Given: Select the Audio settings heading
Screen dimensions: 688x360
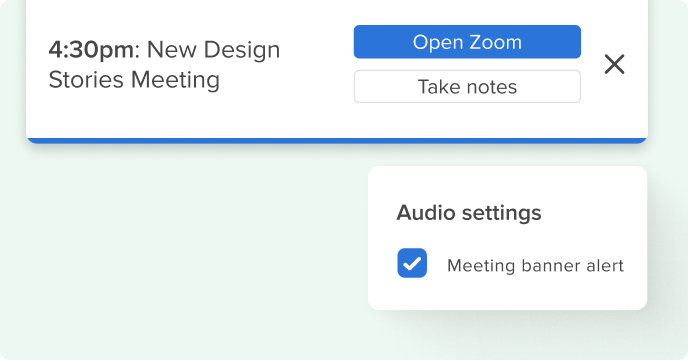Looking at the screenshot, I should [469, 213].
